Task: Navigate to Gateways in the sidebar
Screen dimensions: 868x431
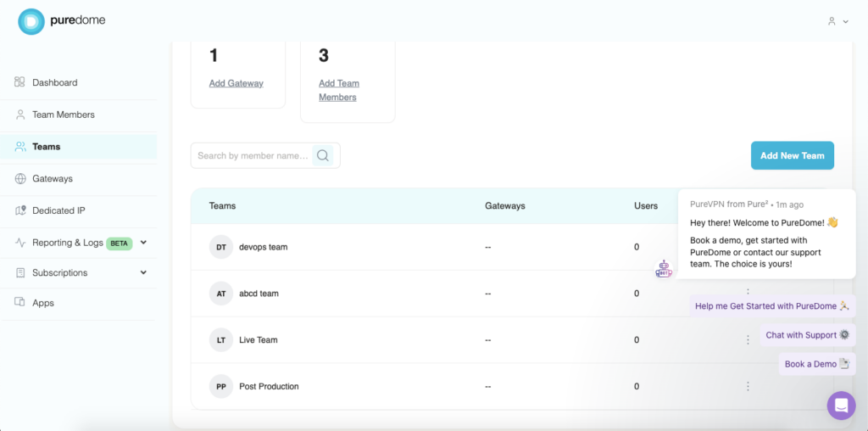Action: coord(53,179)
